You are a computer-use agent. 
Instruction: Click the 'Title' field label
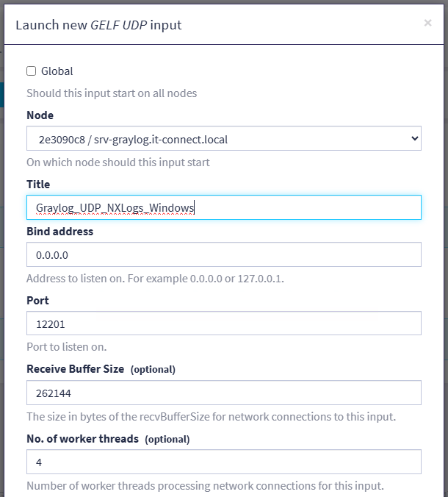pyautogui.click(x=38, y=185)
